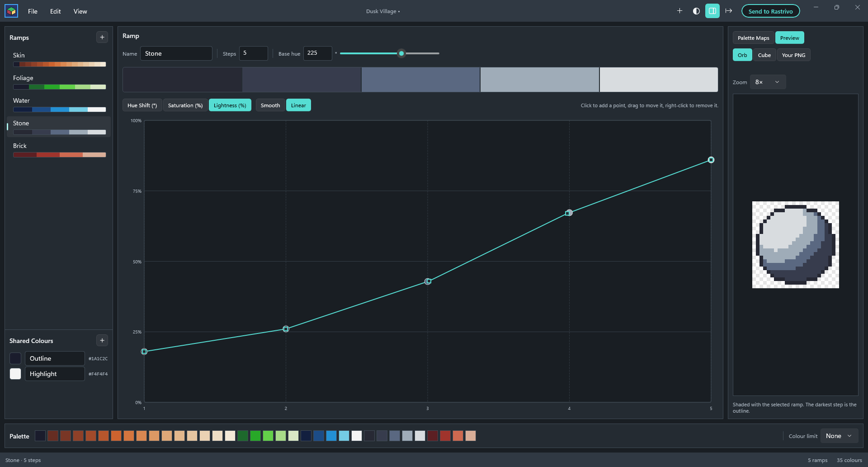Choose the Cube preview shape
The height and width of the screenshot is (467, 868).
pyautogui.click(x=764, y=55)
